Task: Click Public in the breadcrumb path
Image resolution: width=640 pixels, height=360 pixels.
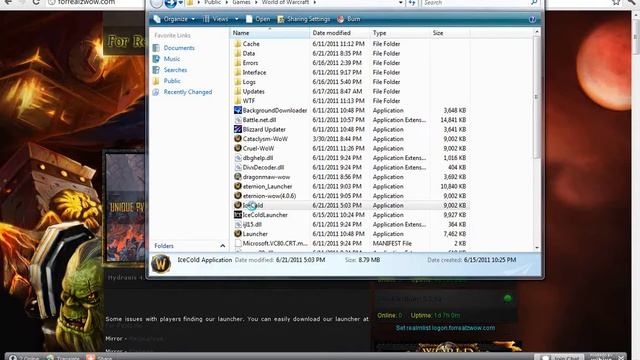Action: pyautogui.click(x=212, y=2)
